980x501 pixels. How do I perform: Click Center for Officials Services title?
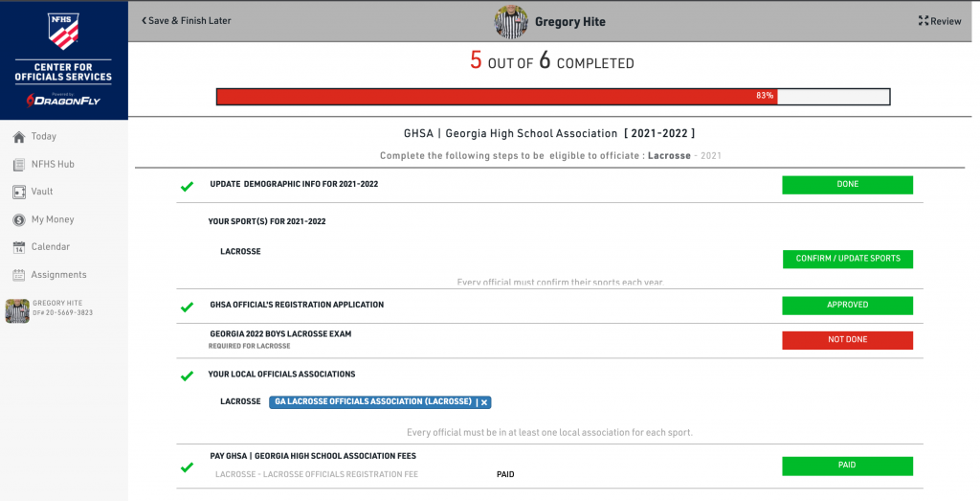point(63,72)
